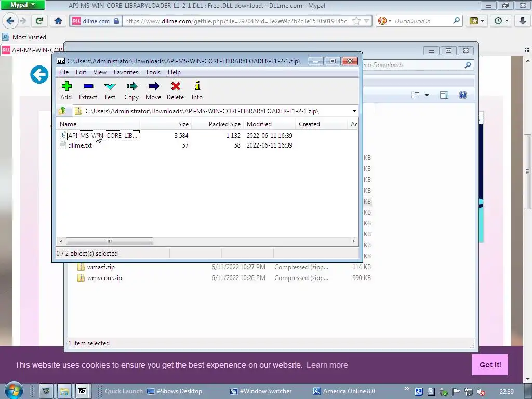
Task: Select the API-MS-WIN-CORE browser tab
Action: 33,50
